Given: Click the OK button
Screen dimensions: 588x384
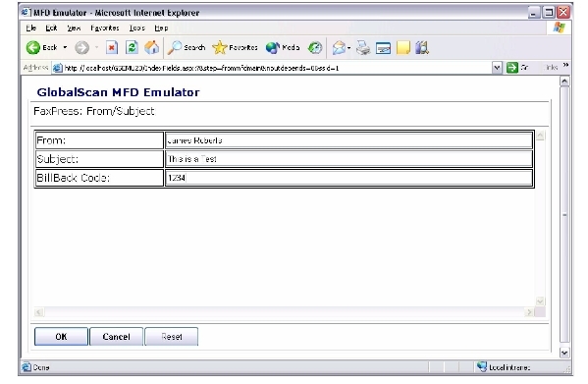Looking at the screenshot, I should click(61, 337).
